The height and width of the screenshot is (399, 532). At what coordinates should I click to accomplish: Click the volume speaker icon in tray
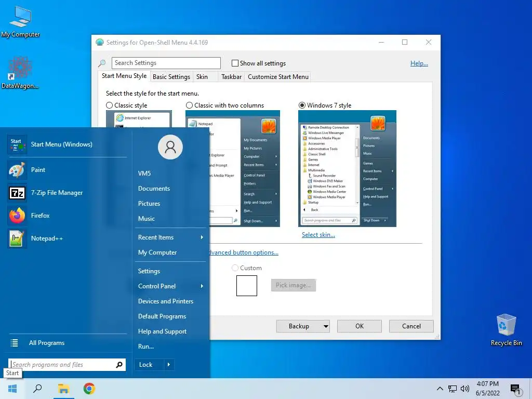coord(465,389)
